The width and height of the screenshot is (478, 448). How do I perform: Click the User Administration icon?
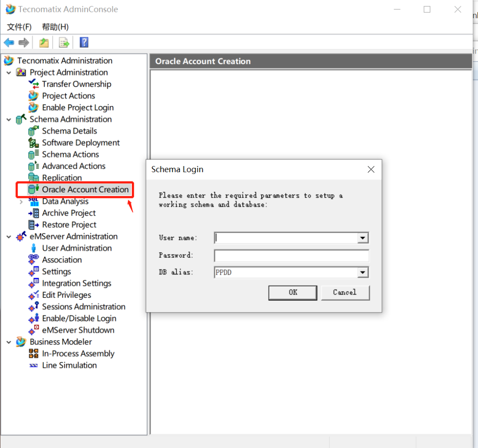pos(34,248)
